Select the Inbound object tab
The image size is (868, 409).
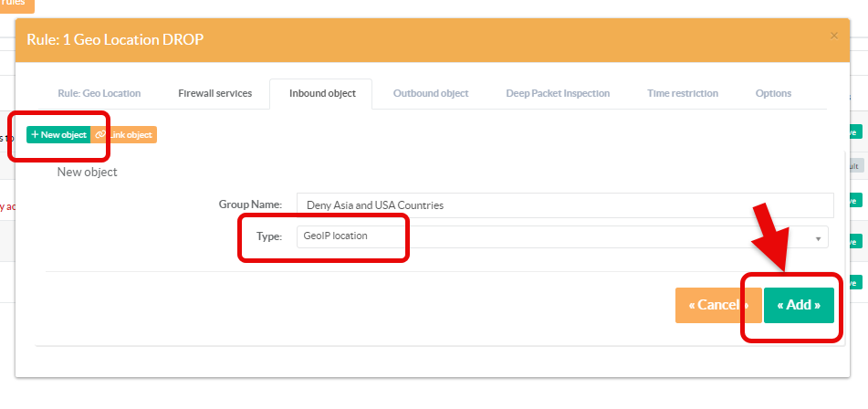(319, 93)
